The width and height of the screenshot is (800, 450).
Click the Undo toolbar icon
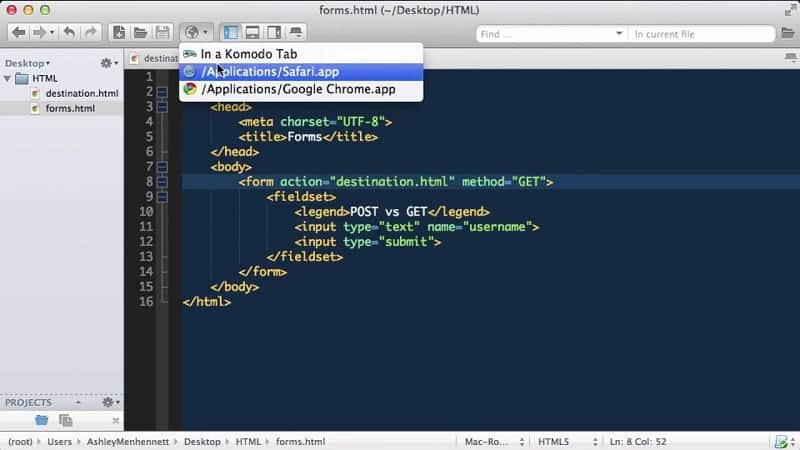pos(69,33)
